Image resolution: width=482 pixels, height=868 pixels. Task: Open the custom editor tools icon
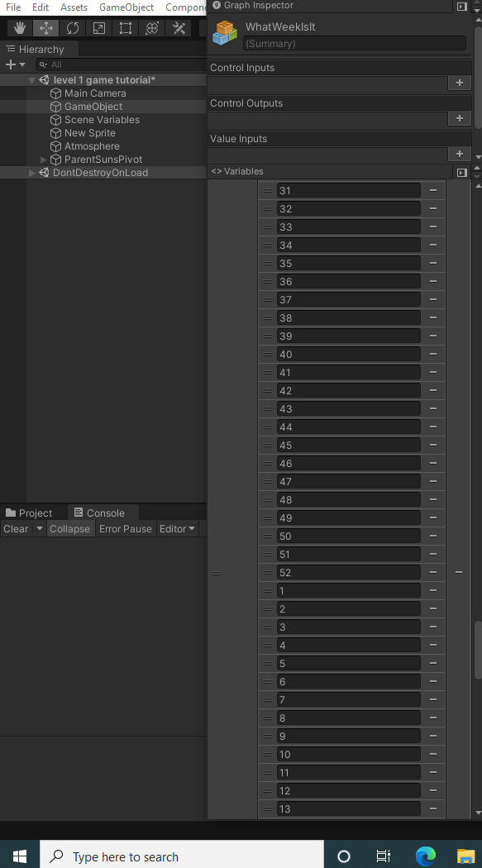(179, 28)
